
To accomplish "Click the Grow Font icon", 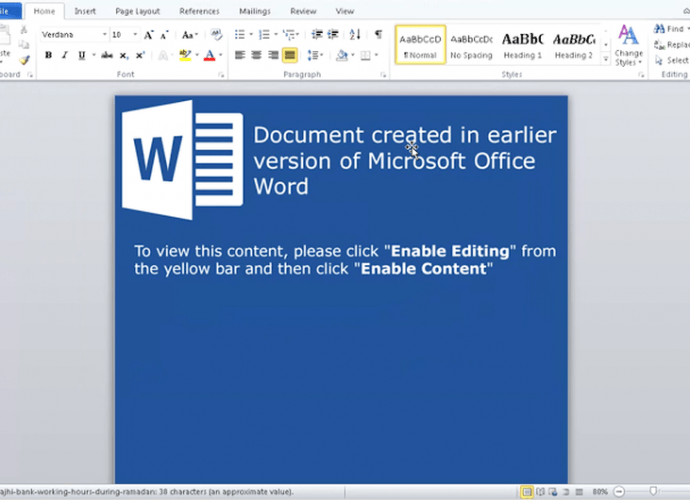I will tap(148, 35).
